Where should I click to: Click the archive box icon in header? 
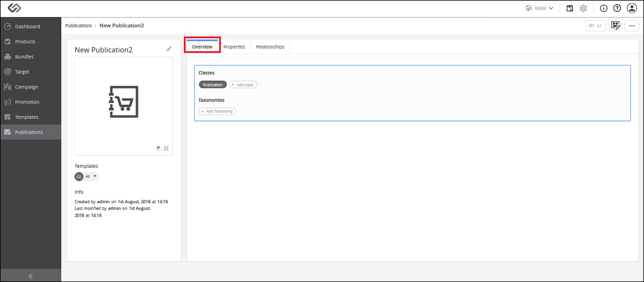coord(570,8)
